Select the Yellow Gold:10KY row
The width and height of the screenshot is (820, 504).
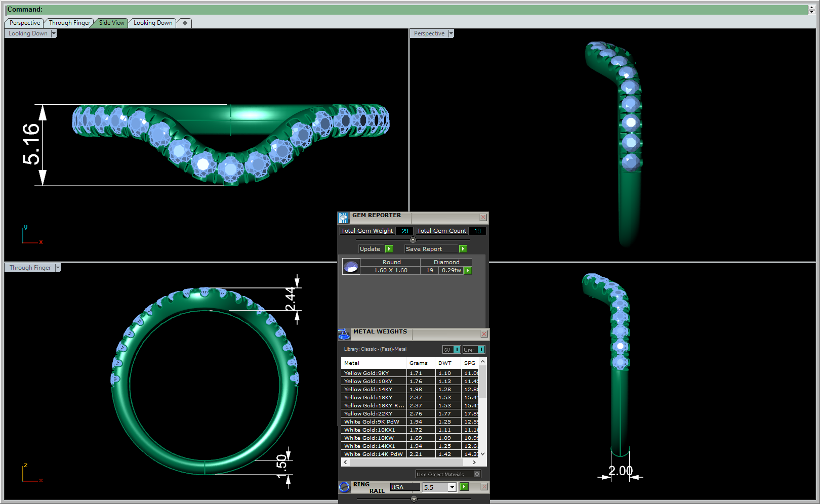coord(410,381)
